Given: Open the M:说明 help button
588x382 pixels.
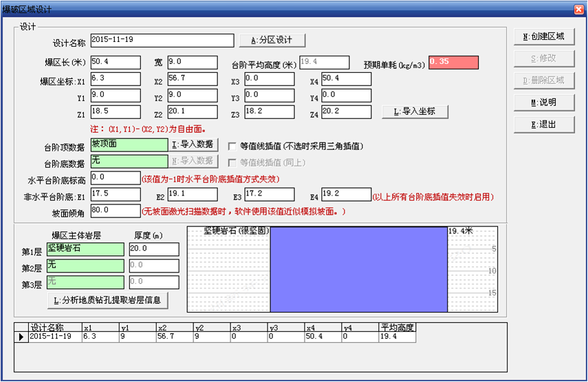Looking at the screenshot, I should (x=539, y=103).
